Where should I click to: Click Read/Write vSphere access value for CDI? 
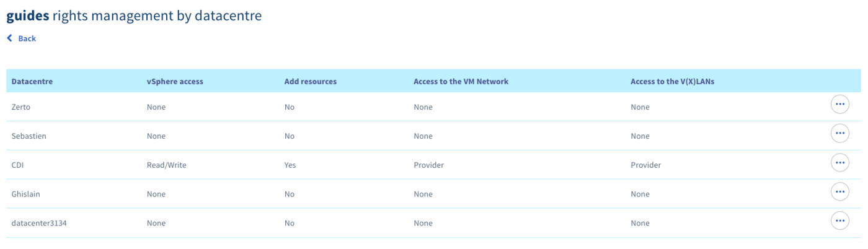(x=167, y=165)
